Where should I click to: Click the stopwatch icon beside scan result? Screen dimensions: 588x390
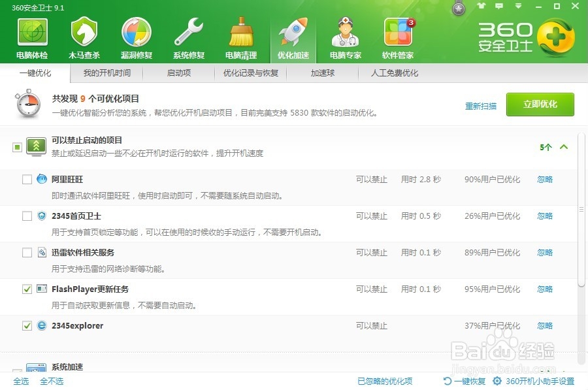click(x=28, y=104)
